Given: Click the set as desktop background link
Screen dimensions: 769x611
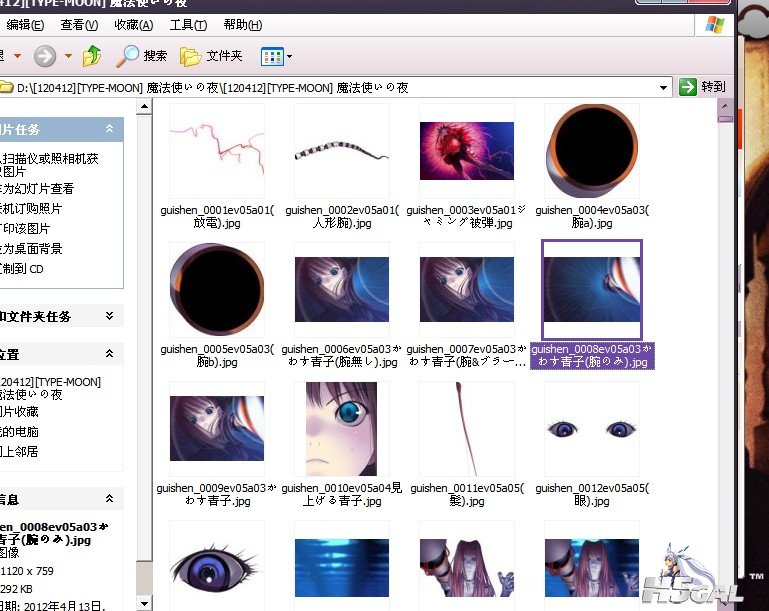Looking at the screenshot, I should [31, 249].
